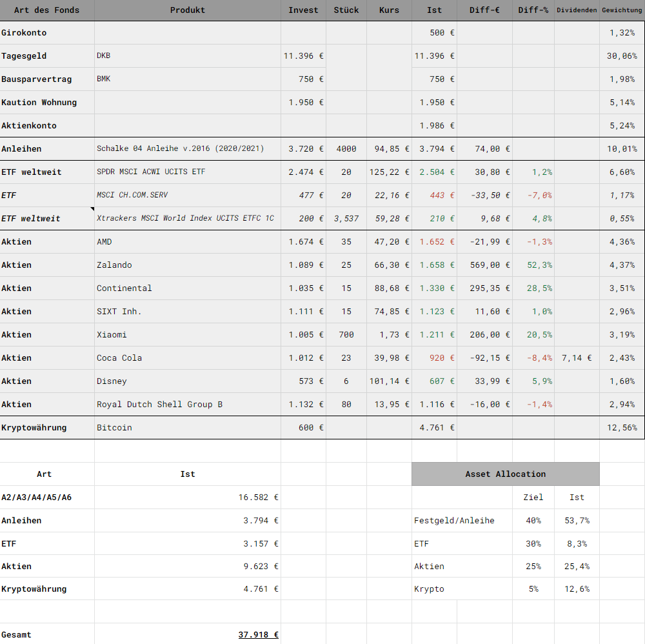Screen dimensions: 645x644
Task: Select the 'Produkt' column header
Action: point(188,10)
